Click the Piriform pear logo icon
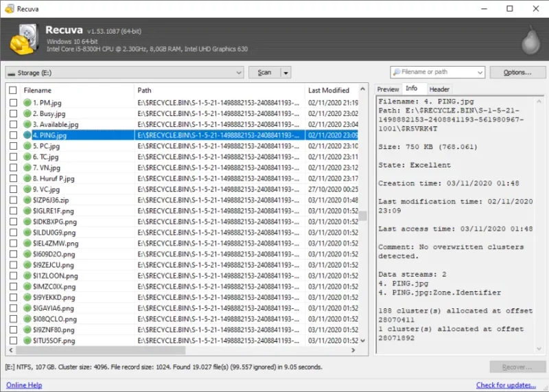549x392 pixels. (x=530, y=40)
